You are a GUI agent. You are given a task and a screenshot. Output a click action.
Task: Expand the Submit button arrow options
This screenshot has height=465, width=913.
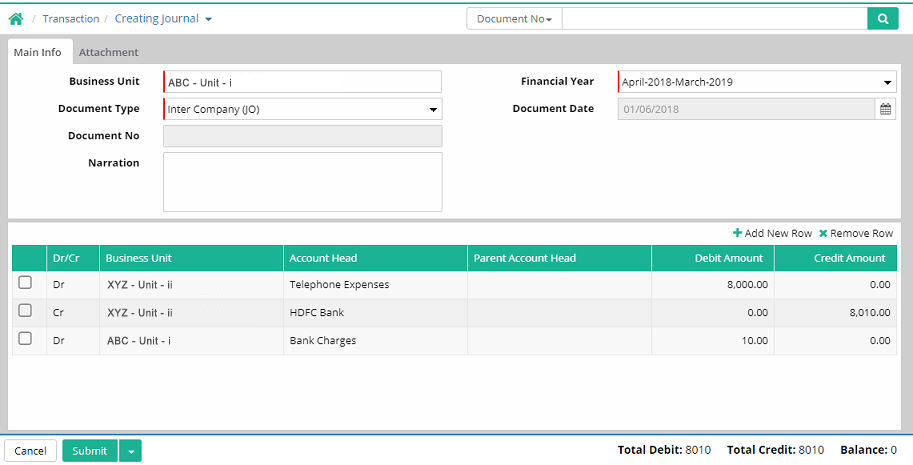click(x=130, y=451)
